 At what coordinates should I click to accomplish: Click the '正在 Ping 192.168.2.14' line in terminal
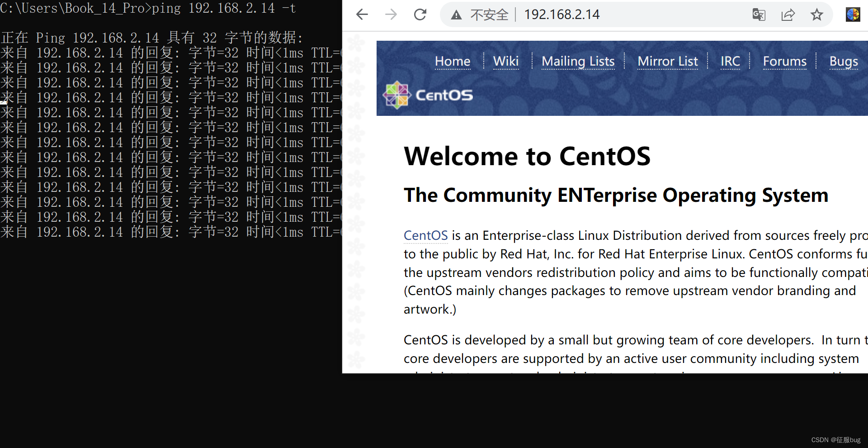(152, 38)
